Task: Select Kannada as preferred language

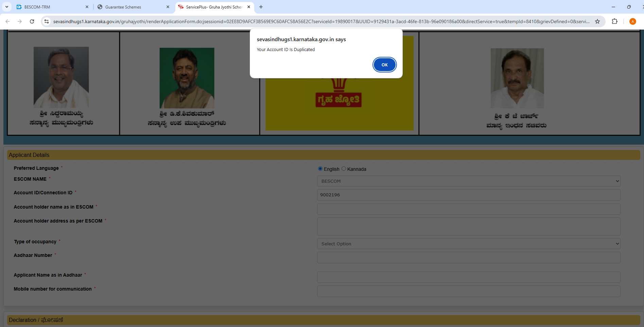Action: pyautogui.click(x=344, y=169)
